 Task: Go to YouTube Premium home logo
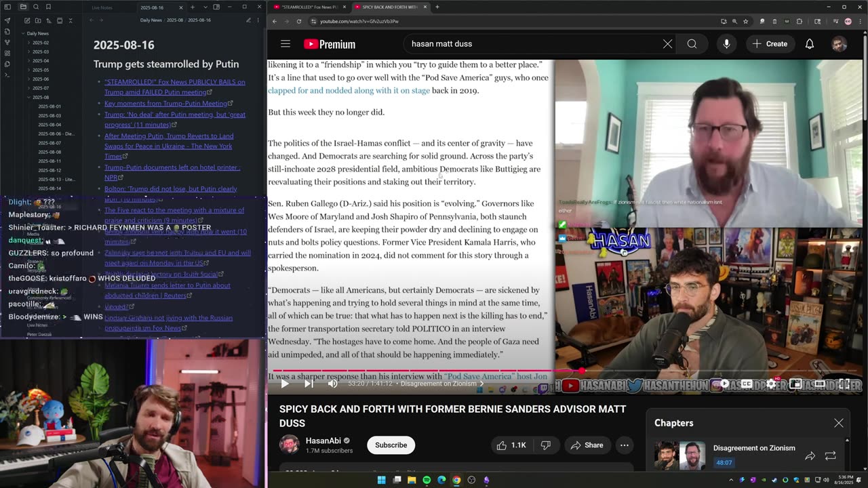330,44
